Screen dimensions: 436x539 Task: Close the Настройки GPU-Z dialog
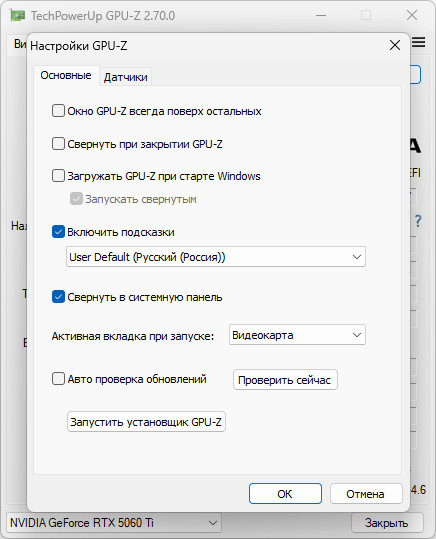[x=395, y=45]
